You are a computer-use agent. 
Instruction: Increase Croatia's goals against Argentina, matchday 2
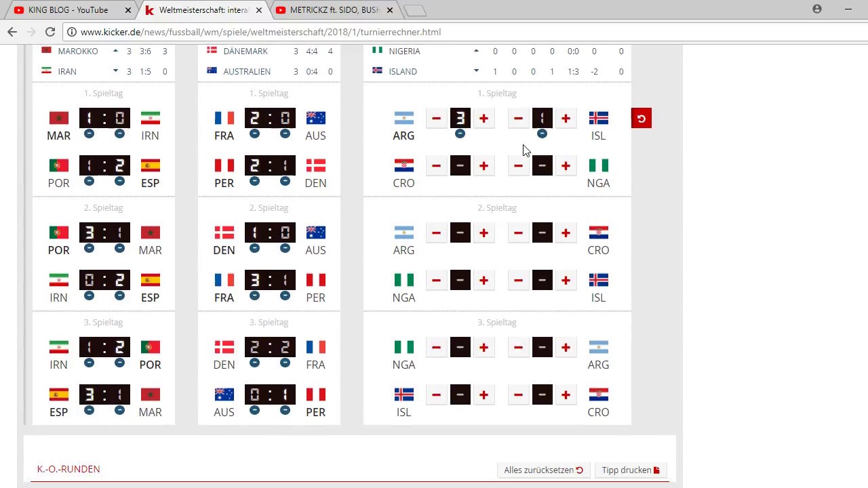point(566,233)
